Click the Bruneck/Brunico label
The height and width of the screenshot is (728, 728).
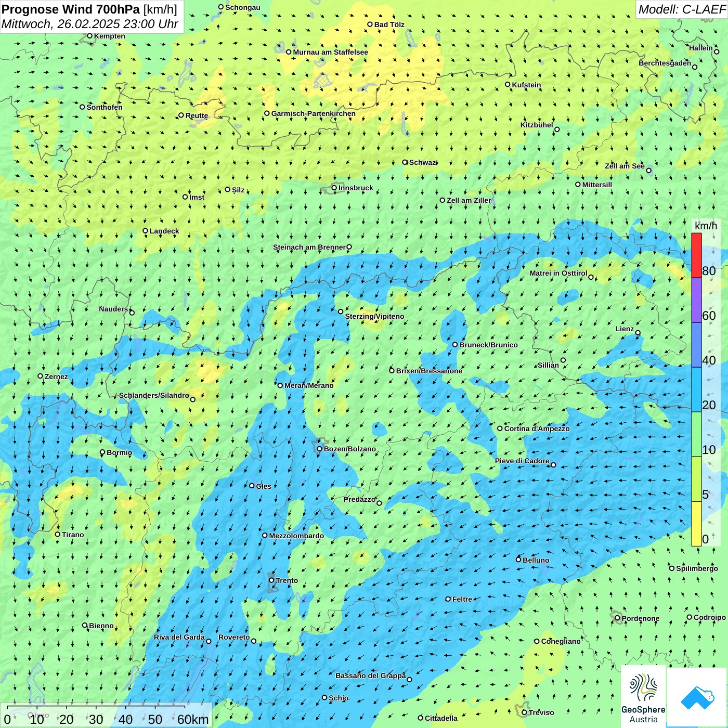click(488, 345)
